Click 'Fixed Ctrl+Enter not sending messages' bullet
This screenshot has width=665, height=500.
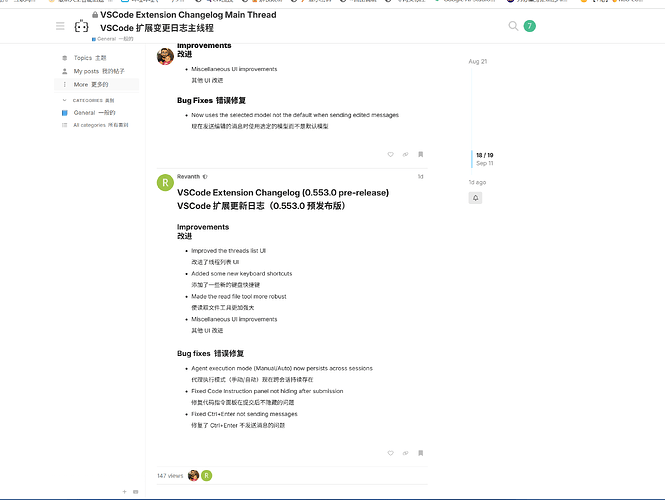click(244, 414)
